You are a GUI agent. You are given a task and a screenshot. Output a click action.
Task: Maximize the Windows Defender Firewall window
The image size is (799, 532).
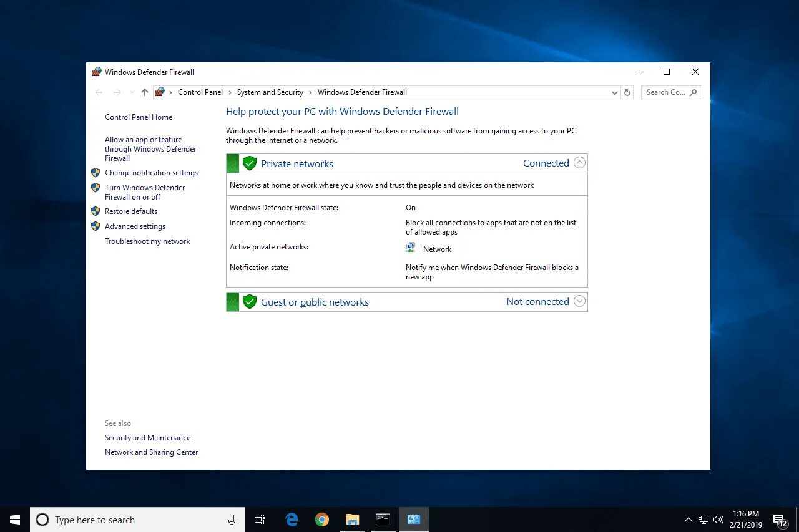(x=667, y=72)
